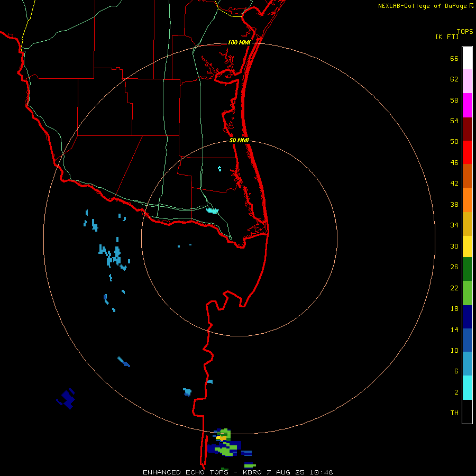
Task: Click the yellow swatch between 34 and 30
Action: click(467, 246)
